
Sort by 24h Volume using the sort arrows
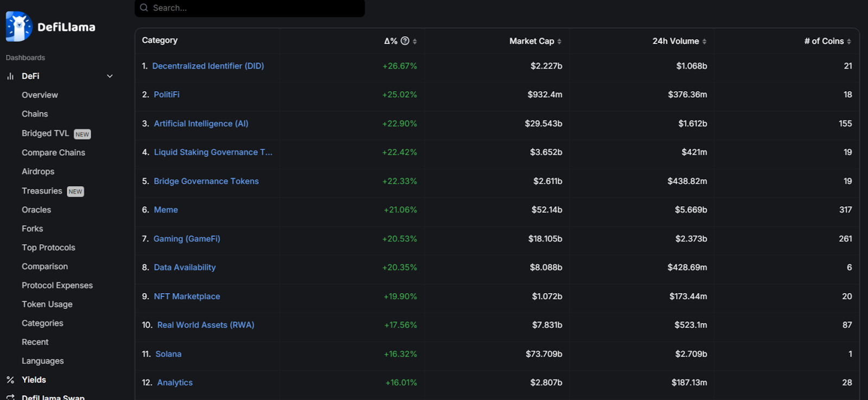pyautogui.click(x=704, y=41)
